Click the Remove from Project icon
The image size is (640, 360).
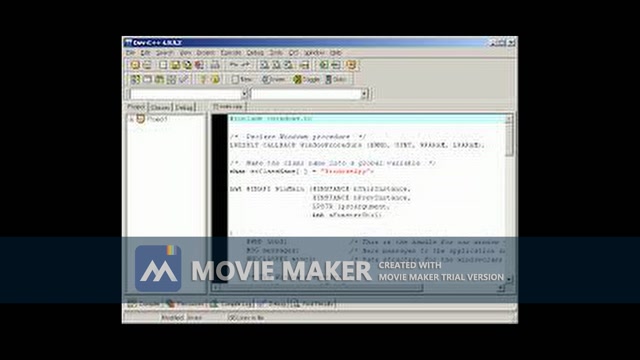[336, 65]
